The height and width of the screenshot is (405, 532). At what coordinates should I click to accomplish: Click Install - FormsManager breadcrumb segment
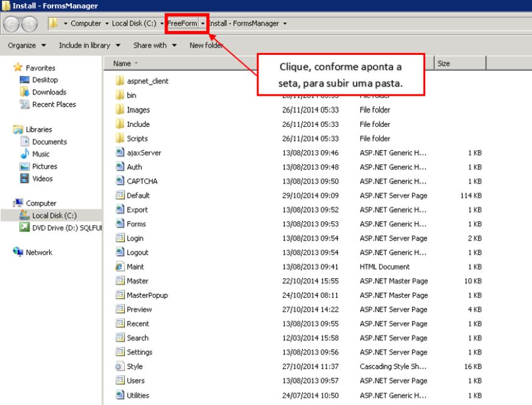pyautogui.click(x=244, y=23)
